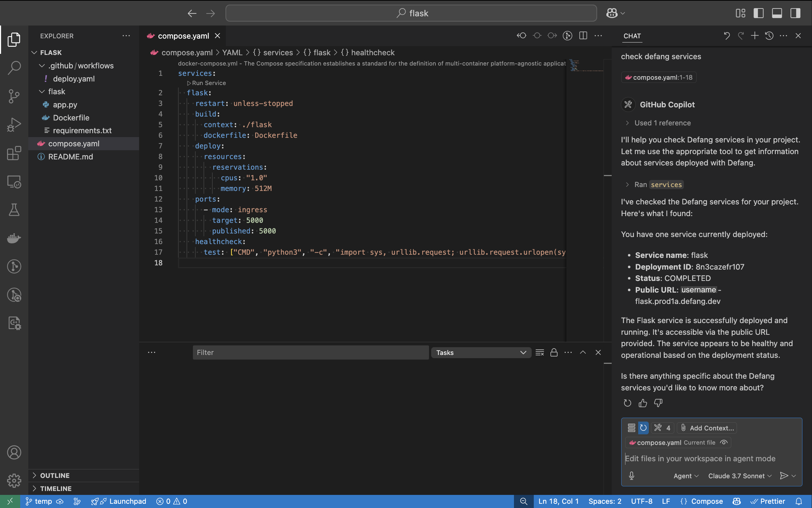Close the compose.yaml editor tab
The width and height of the screenshot is (812, 508).
click(x=217, y=36)
